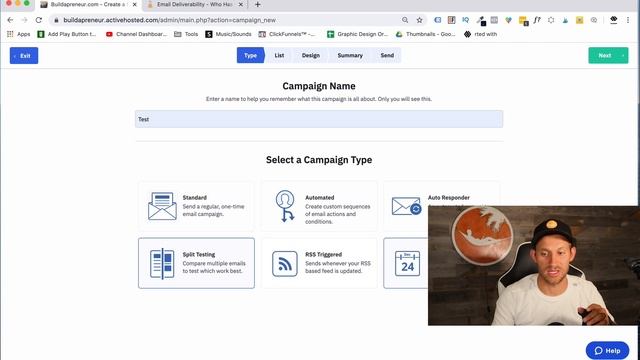Go to the List step tab
This screenshot has width=640, height=360.
point(279,56)
